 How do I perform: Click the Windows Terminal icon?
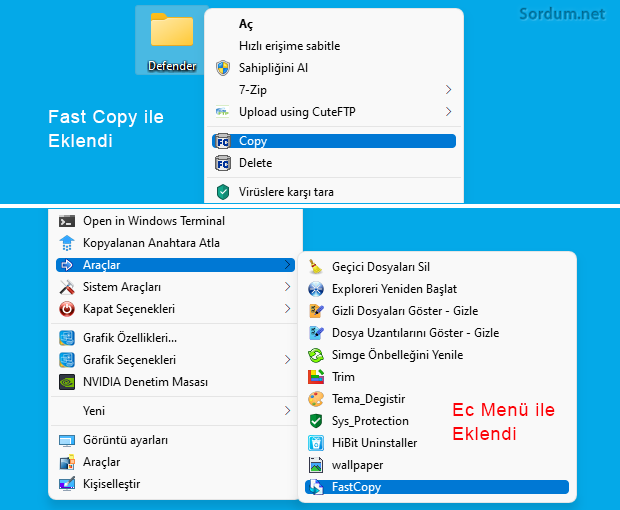point(67,221)
